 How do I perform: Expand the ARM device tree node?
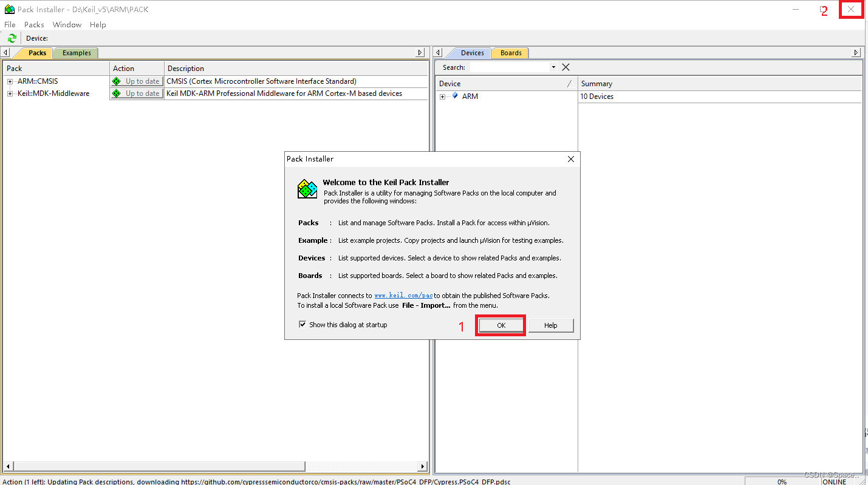click(x=442, y=97)
